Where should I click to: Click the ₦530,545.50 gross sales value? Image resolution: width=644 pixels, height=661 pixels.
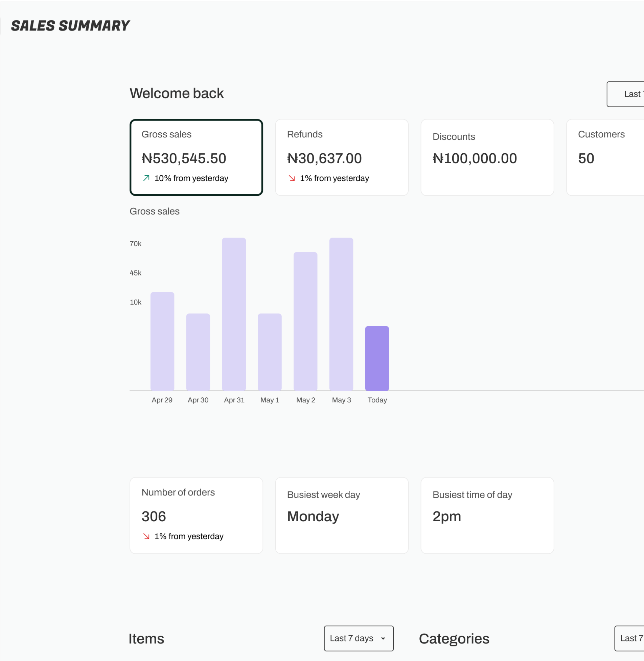184,158
